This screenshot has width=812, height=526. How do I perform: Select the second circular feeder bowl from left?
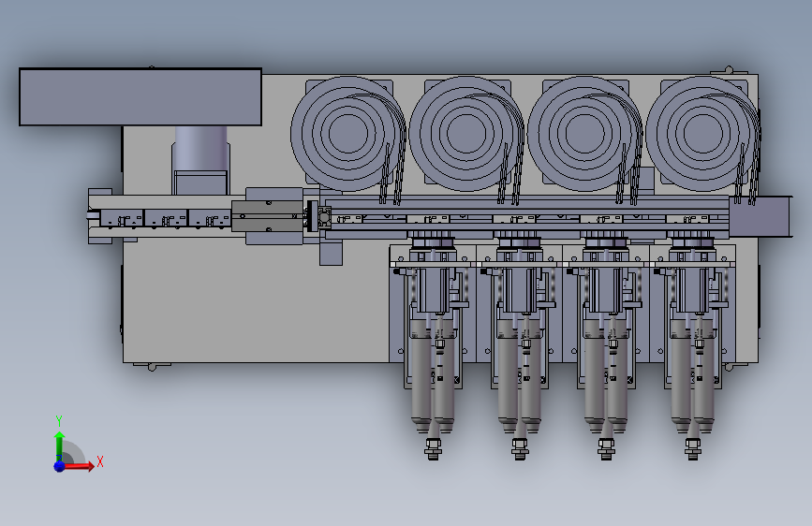(x=466, y=134)
